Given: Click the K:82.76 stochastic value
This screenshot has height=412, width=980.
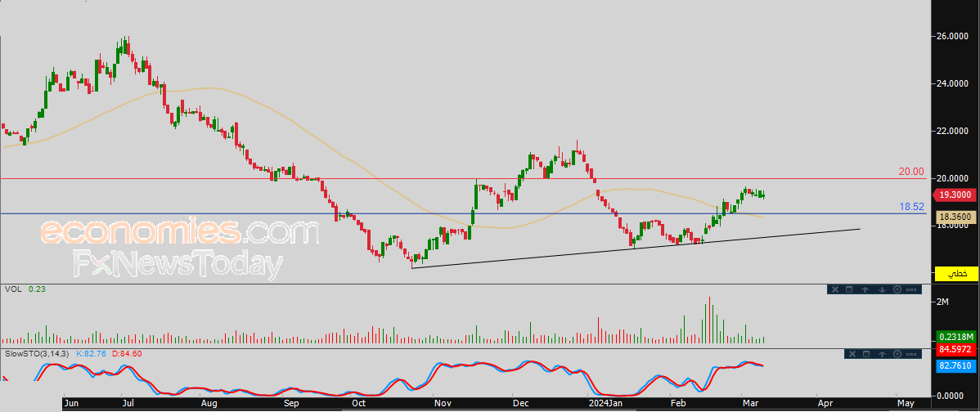Looking at the screenshot, I should 92,354.
